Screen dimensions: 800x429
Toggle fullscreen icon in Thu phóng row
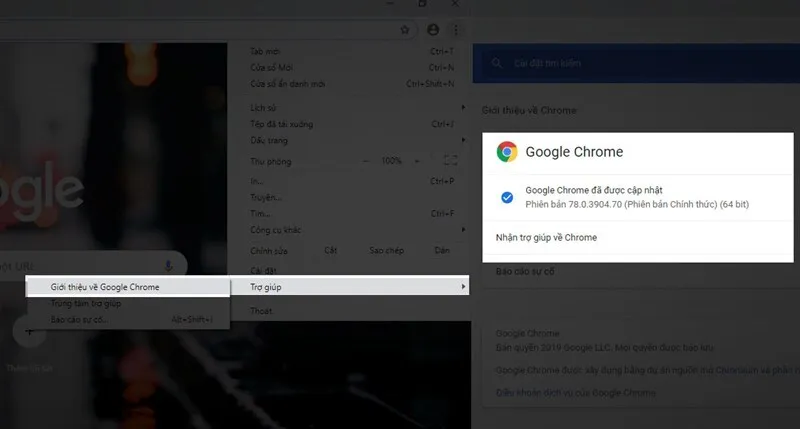(x=450, y=161)
